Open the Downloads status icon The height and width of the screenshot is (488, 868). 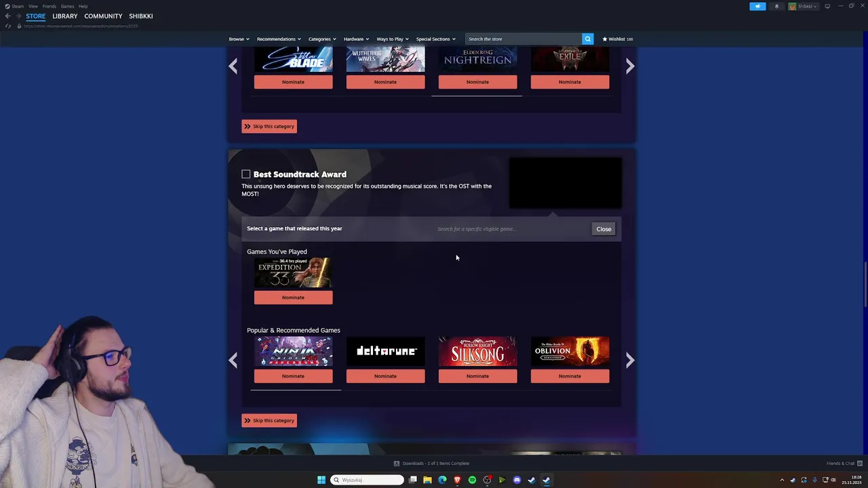[x=397, y=464]
